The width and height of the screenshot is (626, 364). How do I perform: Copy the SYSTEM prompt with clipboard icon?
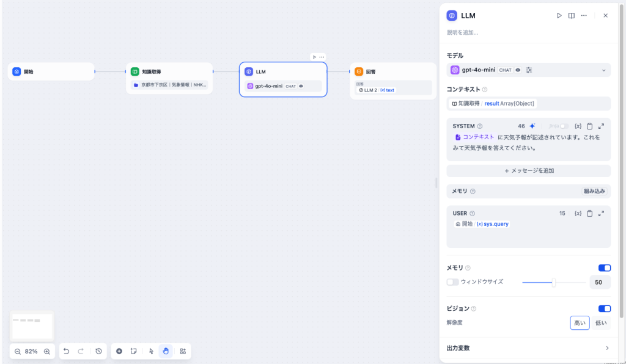(x=590, y=126)
